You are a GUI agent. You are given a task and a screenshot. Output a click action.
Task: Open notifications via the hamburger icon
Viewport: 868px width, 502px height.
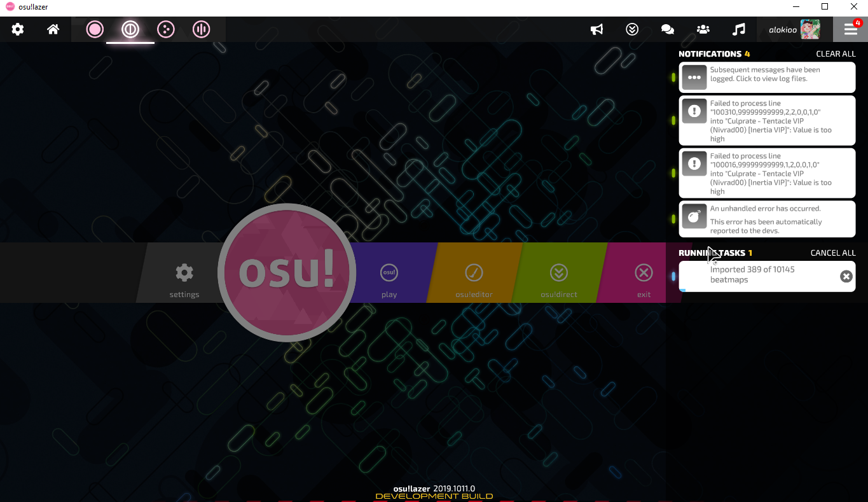coord(850,29)
